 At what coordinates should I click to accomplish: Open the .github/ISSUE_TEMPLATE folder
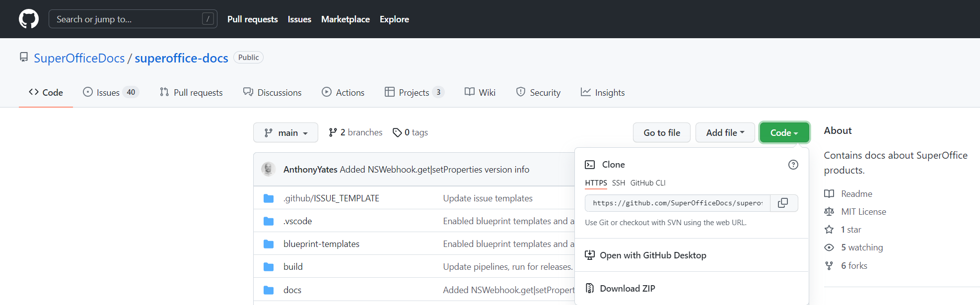click(x=331, y=198)
